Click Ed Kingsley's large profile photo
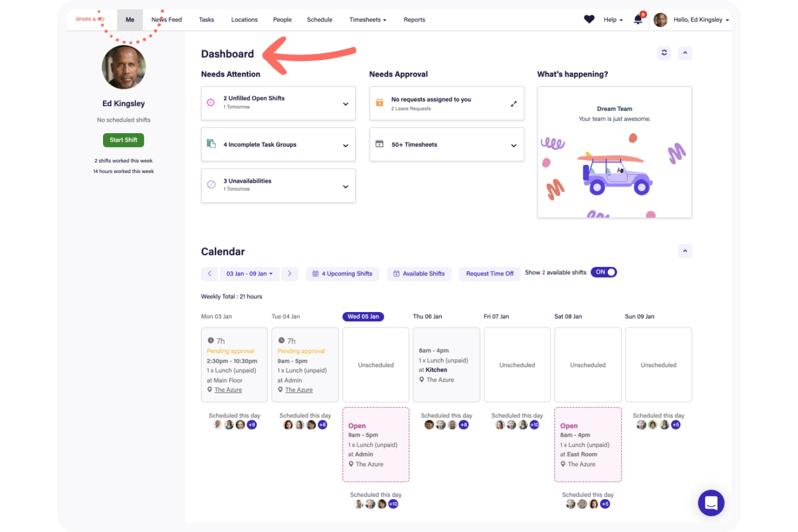The image size is (798, 532). (123, 67)
